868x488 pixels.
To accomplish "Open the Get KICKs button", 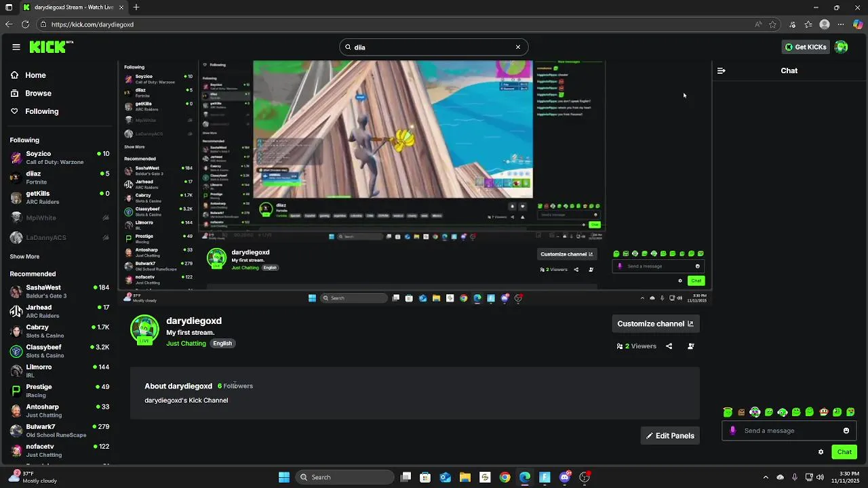I will point(806,47).
